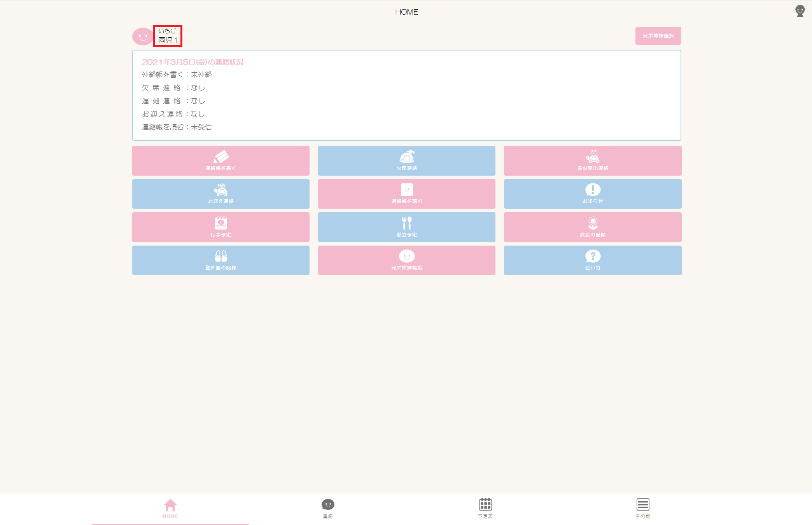Open 行事予定 calendar tile
Viewport: 812px width, 525px height.
(x=220, y=227)
